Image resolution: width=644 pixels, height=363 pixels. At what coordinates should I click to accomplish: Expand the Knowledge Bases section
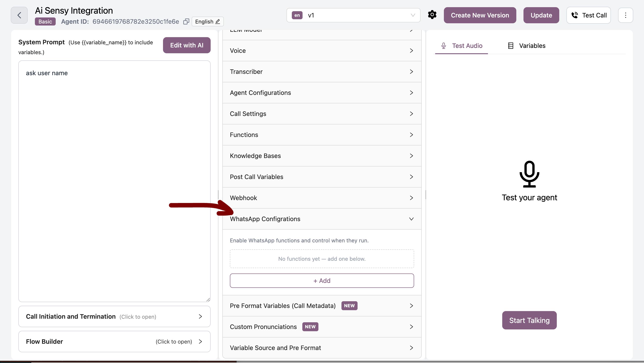pos(322,156)
